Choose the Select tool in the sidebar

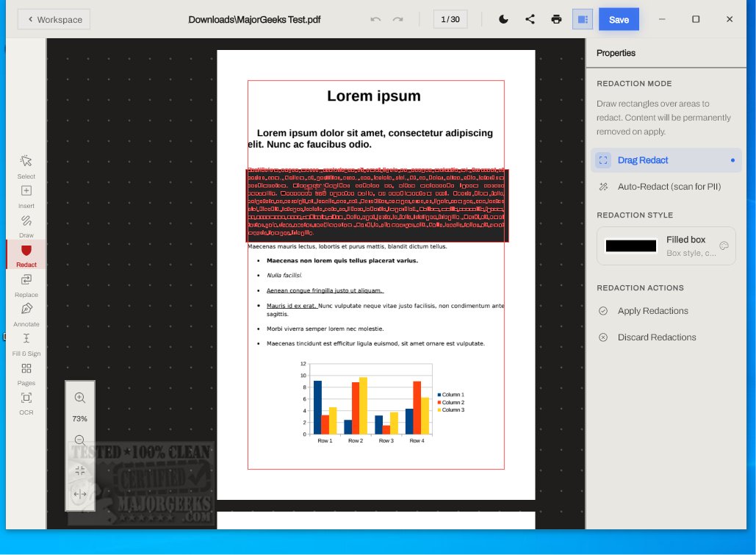[26, 166]
